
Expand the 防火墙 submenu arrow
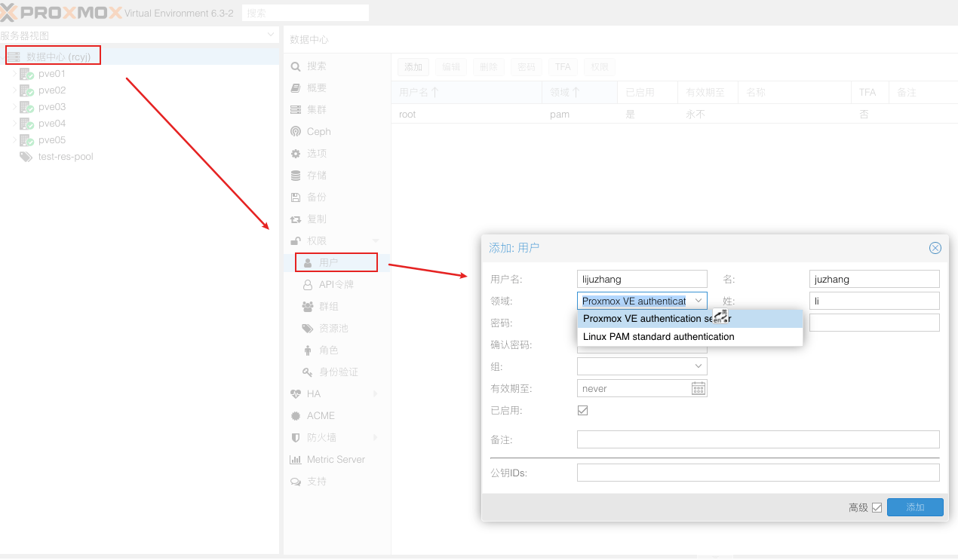(376, 438)
